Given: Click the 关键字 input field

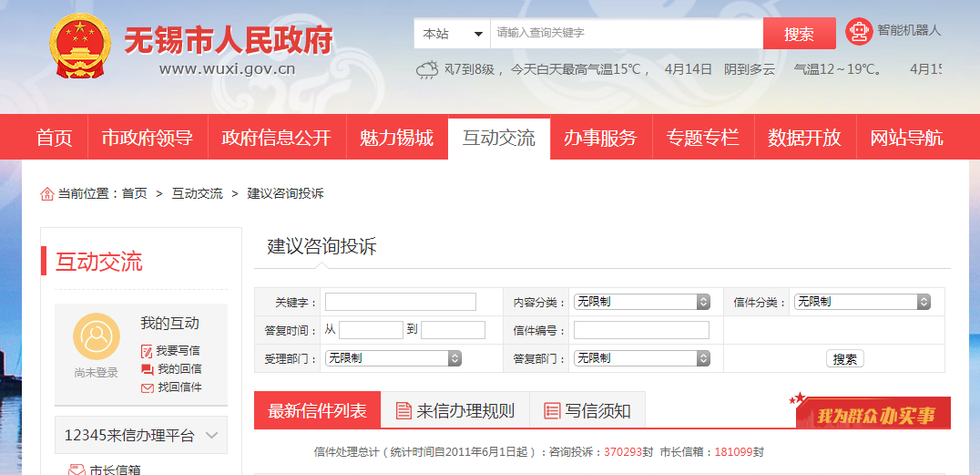Looking at the screenshot, I should tap(401, 302).
